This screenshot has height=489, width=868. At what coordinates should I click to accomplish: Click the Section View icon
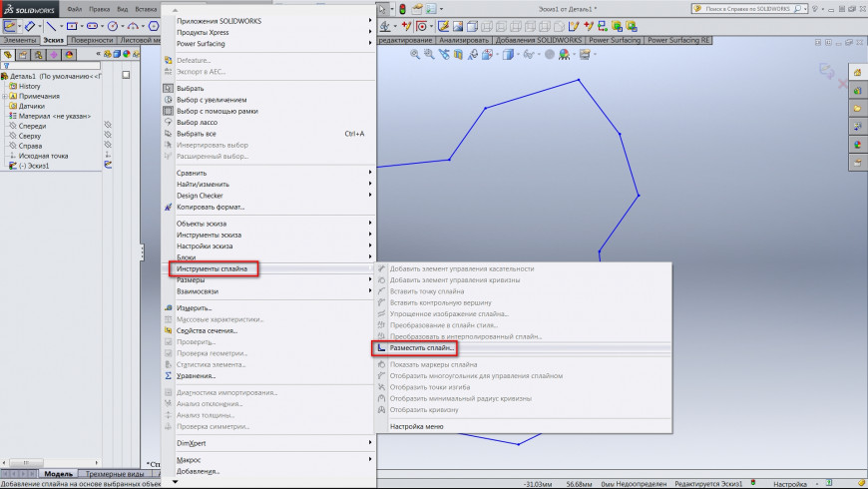pos(458,54)
